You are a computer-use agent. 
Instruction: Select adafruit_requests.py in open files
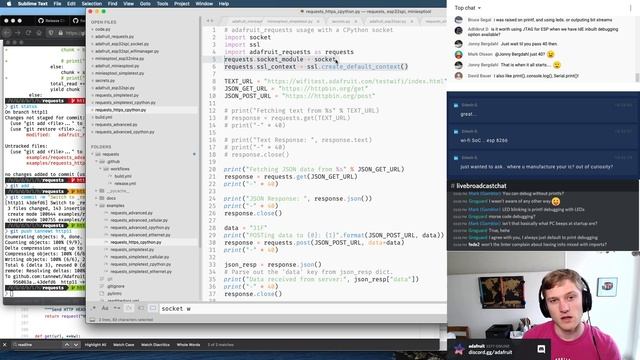114,37
